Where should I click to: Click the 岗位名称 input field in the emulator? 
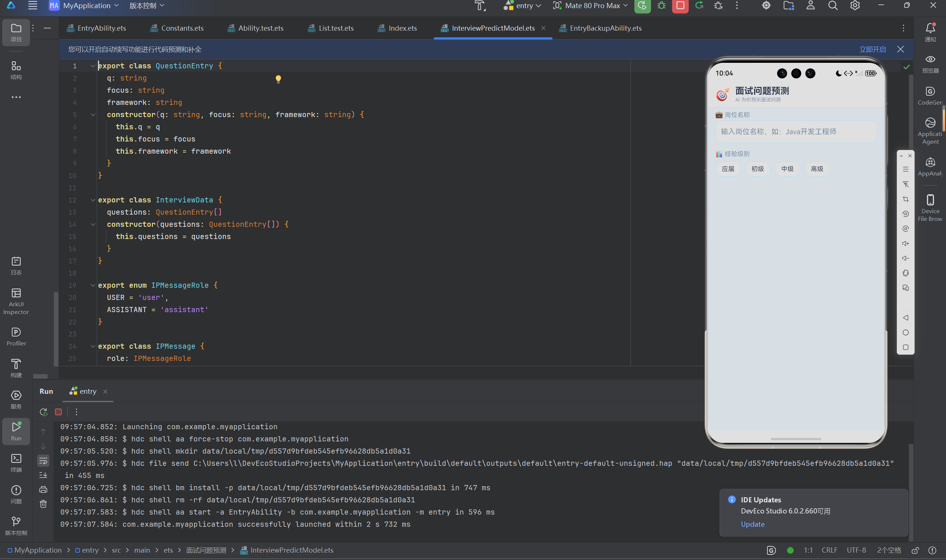click(796, 132)
